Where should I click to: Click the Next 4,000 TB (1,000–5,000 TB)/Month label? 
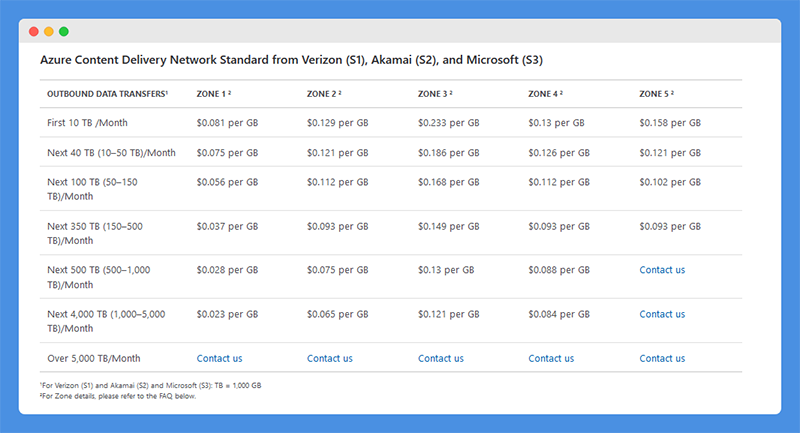106,321
